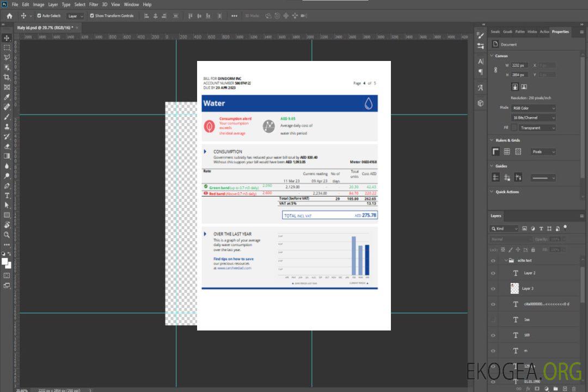Toggle the Auto-Select checkbox
This screenshot has width=588, height=392.
(39, 16)
